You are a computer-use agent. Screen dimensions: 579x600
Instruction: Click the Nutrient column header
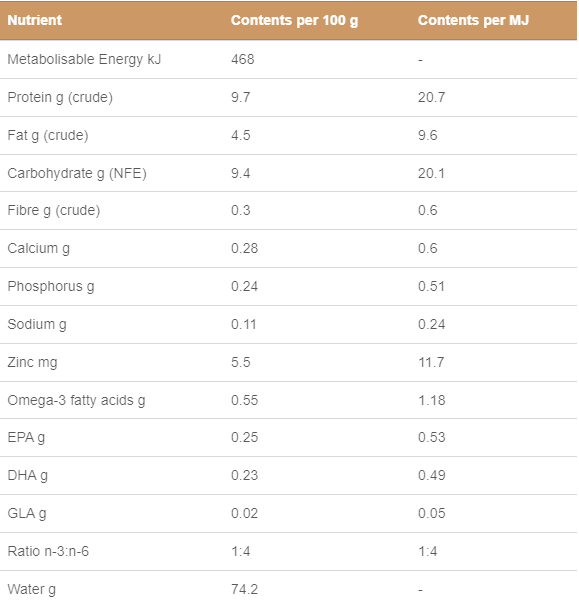34,20
